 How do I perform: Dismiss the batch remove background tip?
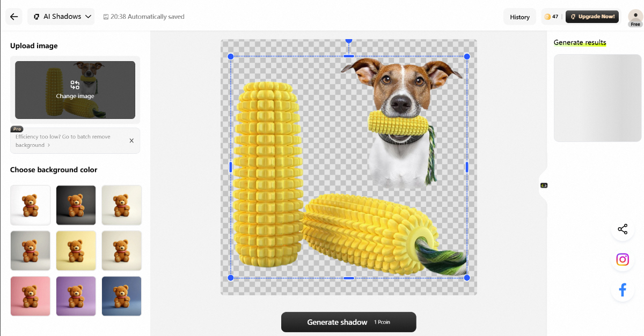pos(131,140)
